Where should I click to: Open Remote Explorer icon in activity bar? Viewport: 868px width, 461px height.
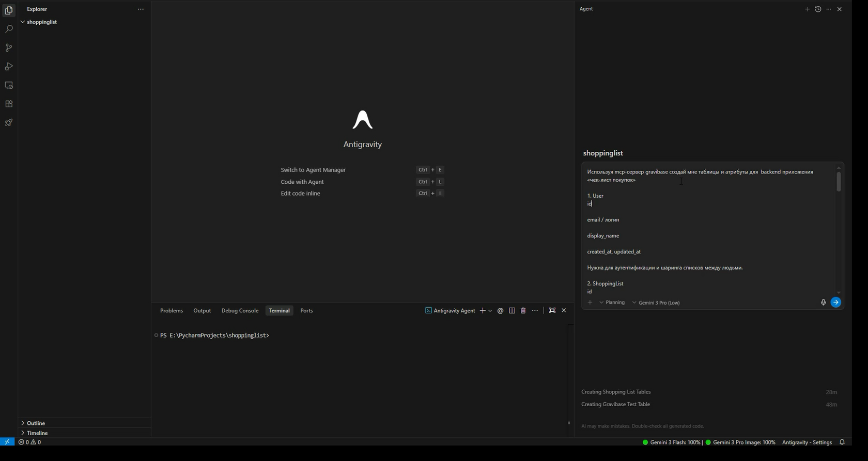[x=9, y=85]
